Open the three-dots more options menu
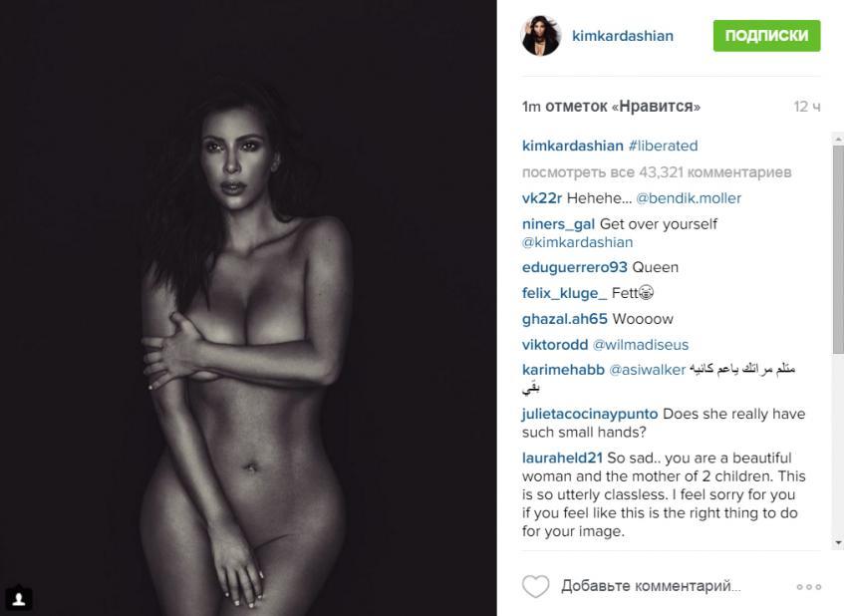Image resolution: width=844 pixels, height=616 pixels. tap(809, 586)
